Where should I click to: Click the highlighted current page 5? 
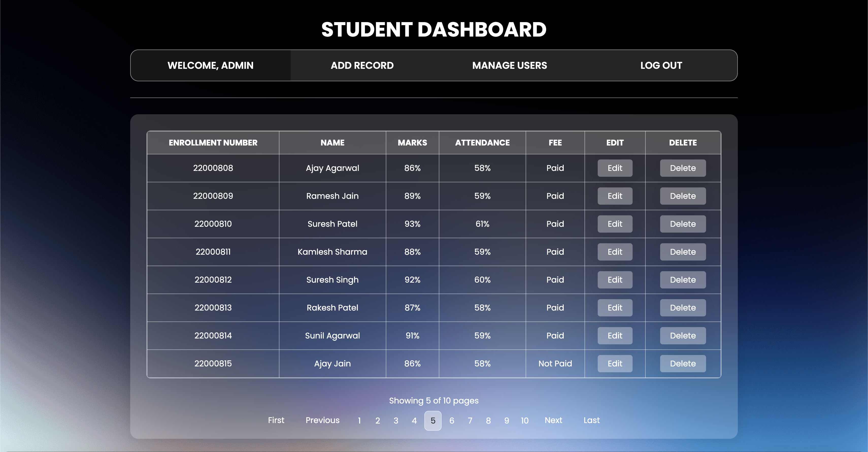[x=433, y=421]
